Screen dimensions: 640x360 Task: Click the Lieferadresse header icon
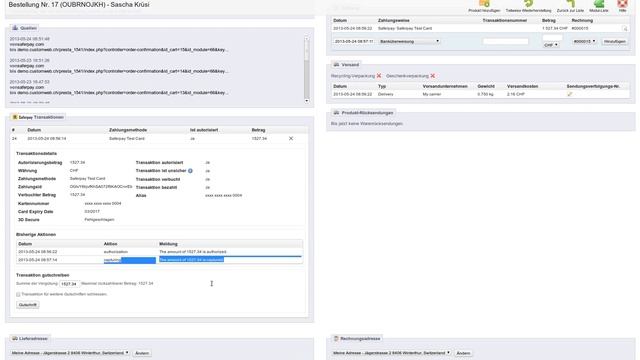pos(15,338)
